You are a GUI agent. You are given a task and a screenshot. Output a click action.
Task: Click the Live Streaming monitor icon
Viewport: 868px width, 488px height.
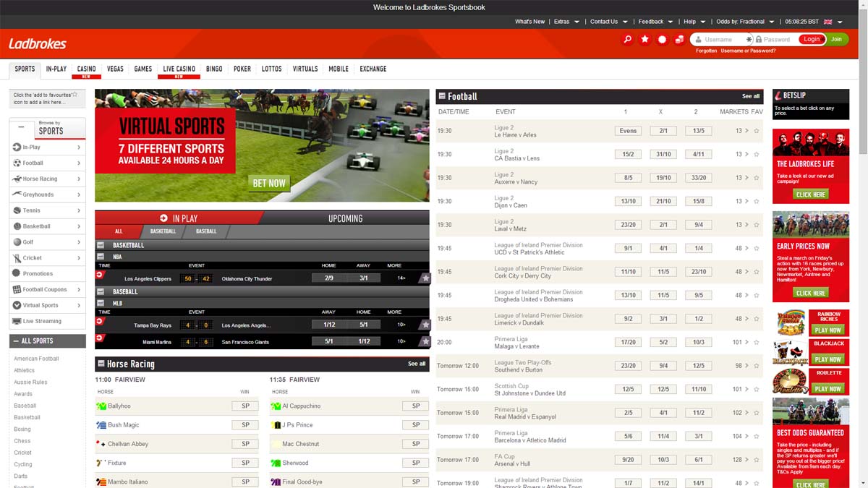pyautogui.click(x=17, y=321)
